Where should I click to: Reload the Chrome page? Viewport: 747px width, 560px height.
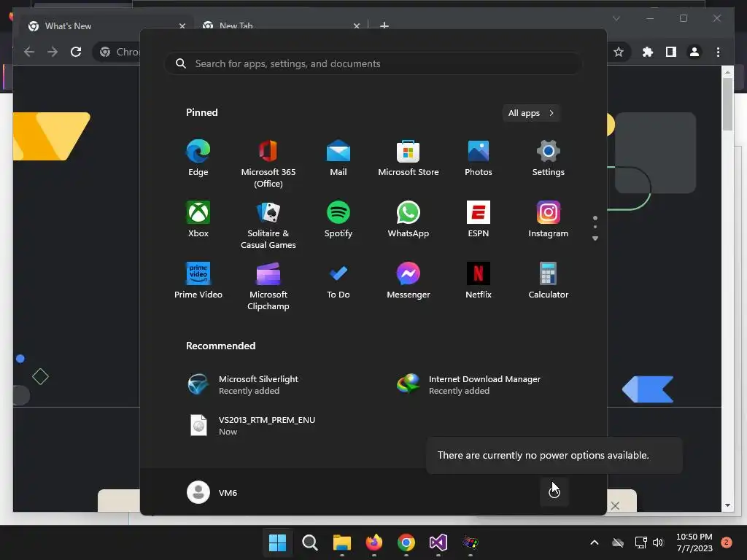pos(76,52)
